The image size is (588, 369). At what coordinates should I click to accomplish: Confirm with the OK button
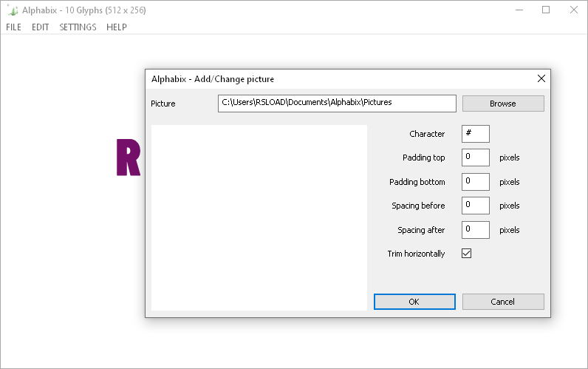(414, 302)
